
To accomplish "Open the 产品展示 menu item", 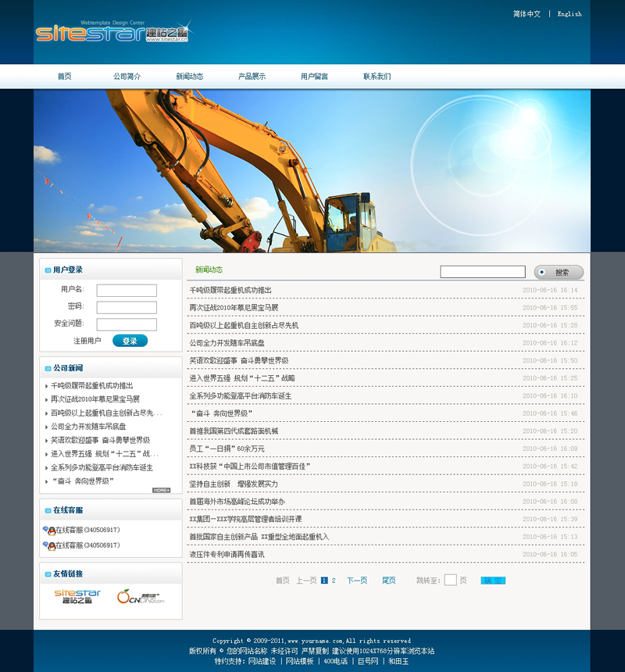I will [x=252, y=77].
